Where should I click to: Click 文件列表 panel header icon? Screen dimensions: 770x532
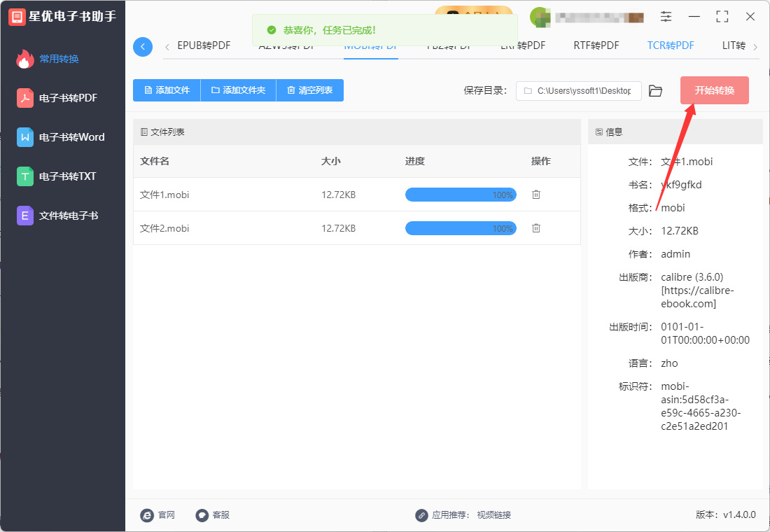click(144, 132)
